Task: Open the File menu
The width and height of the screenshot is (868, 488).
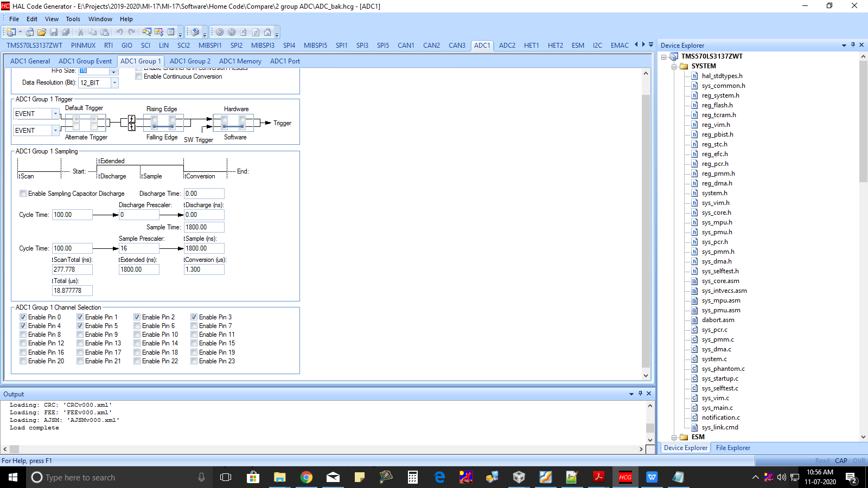Action: click(x=14, y=19)
